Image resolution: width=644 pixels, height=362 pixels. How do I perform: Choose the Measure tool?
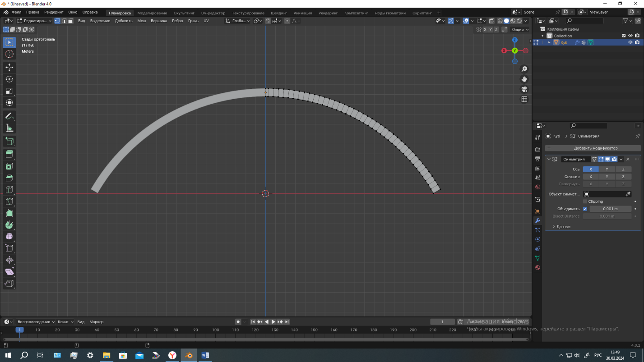pos(9,128)
